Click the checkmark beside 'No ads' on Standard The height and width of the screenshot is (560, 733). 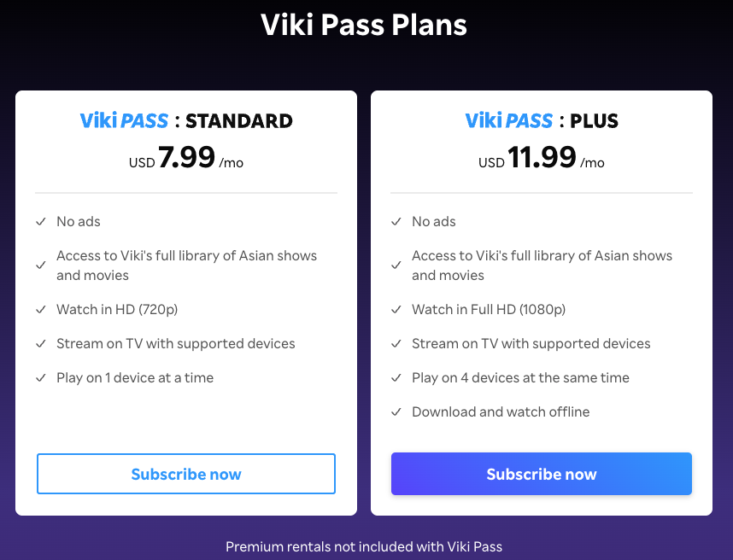(x=40, y=221)
